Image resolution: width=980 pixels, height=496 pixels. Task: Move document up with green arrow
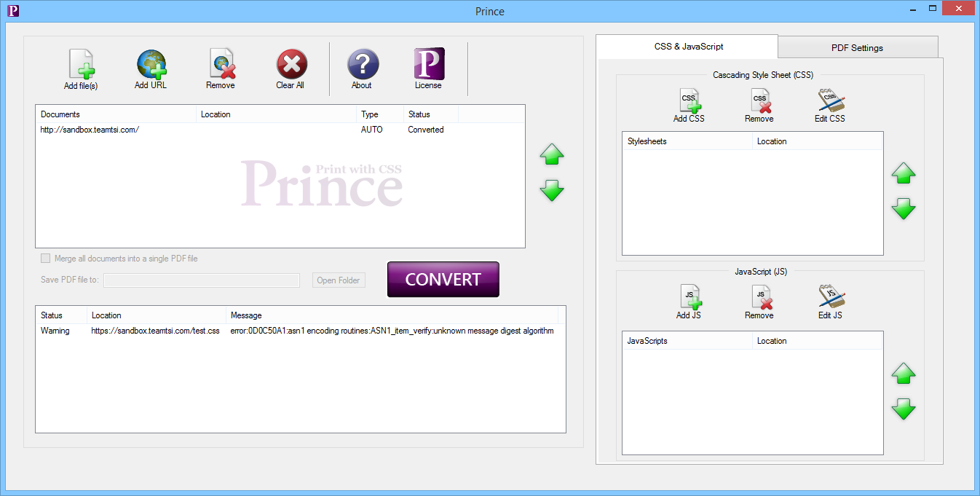(x=552, y=154)
